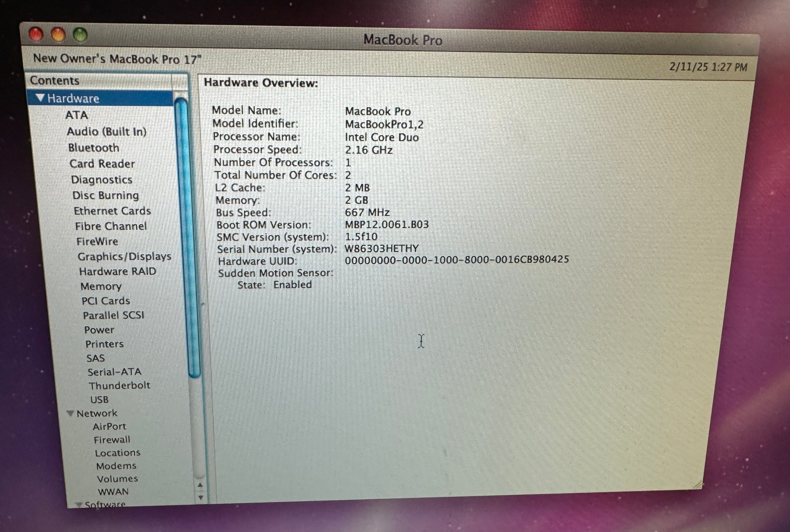Zoom window with the green button
790x532 pixels.
(80, 35)
